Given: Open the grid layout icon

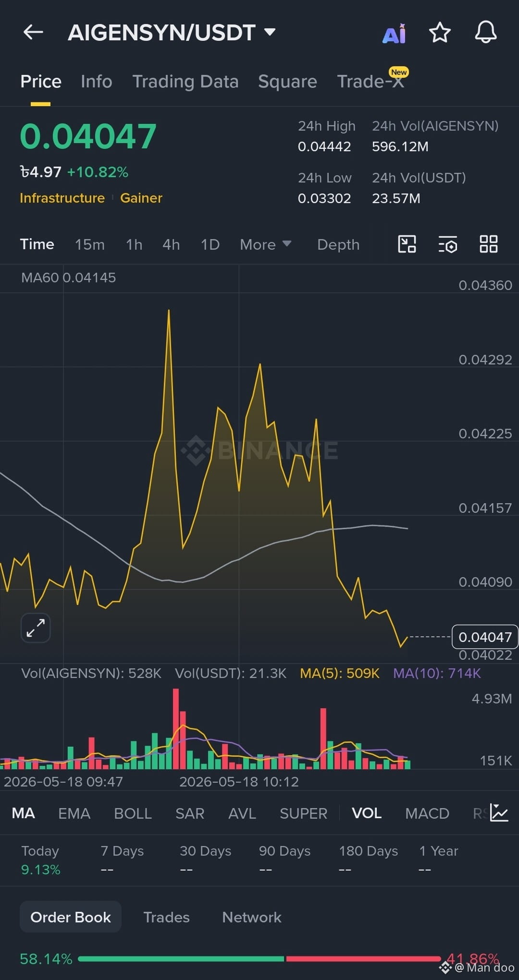Looking at the screenshot, I should pos(489,244).
